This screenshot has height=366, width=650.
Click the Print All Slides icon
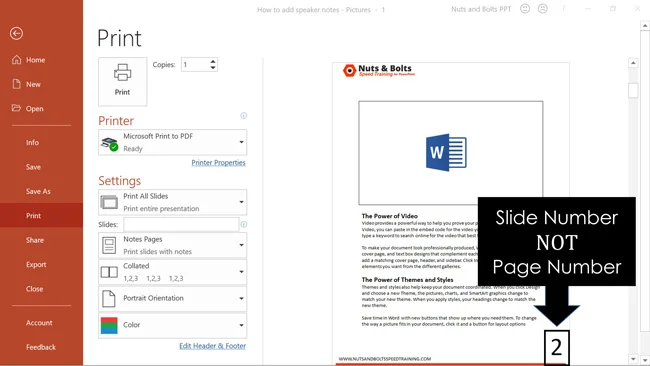tap(109, 202)
